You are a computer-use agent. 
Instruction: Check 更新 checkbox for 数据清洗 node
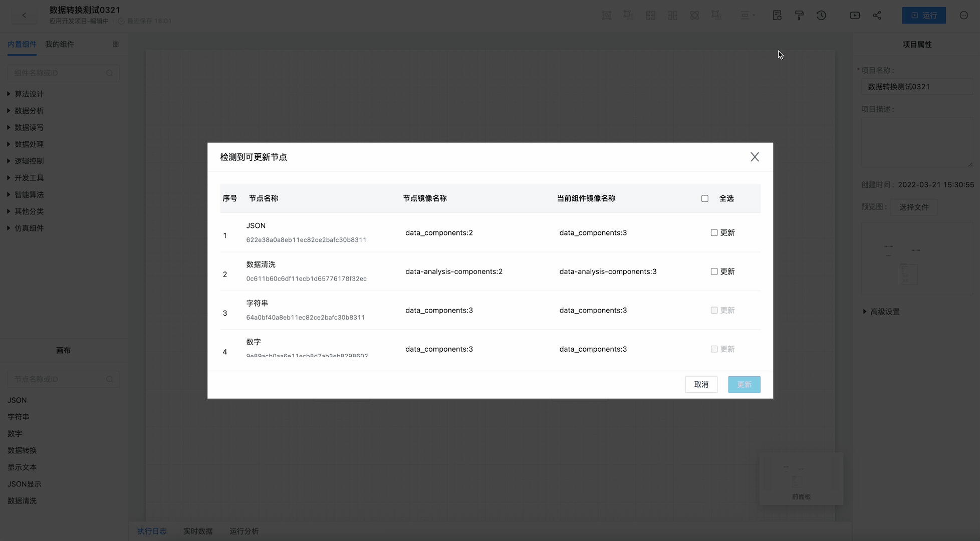pyautogui.click(x=714, y=272)
